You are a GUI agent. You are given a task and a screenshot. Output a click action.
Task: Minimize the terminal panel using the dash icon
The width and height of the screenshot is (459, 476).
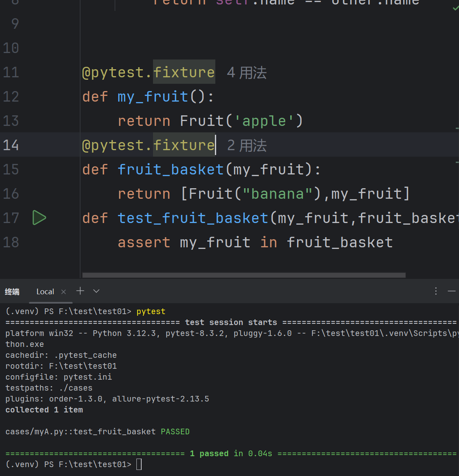[452, 291]
